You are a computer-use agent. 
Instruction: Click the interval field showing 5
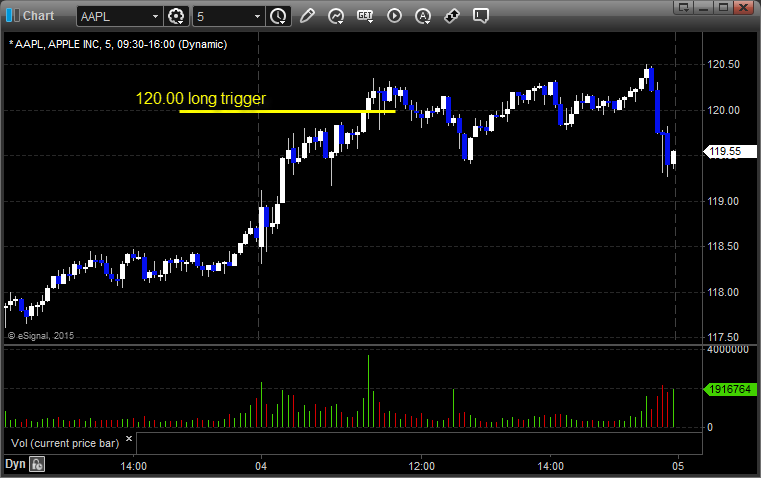[222, 16]
